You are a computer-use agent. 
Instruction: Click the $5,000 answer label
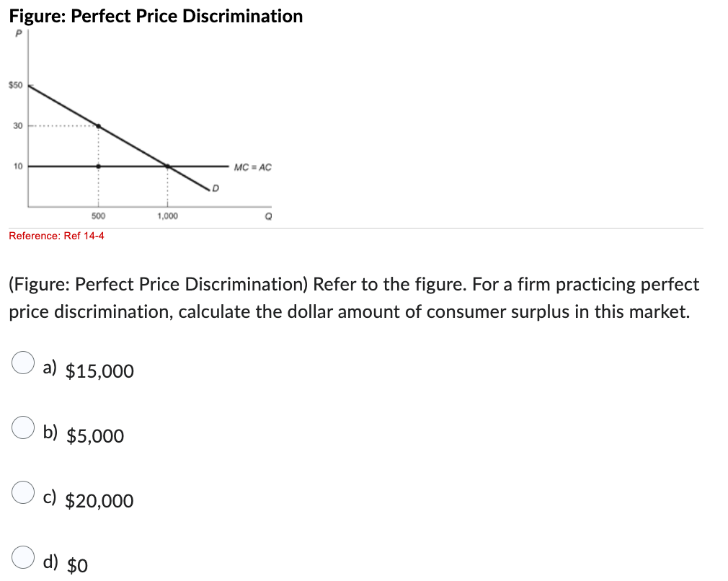coord(94,436)
